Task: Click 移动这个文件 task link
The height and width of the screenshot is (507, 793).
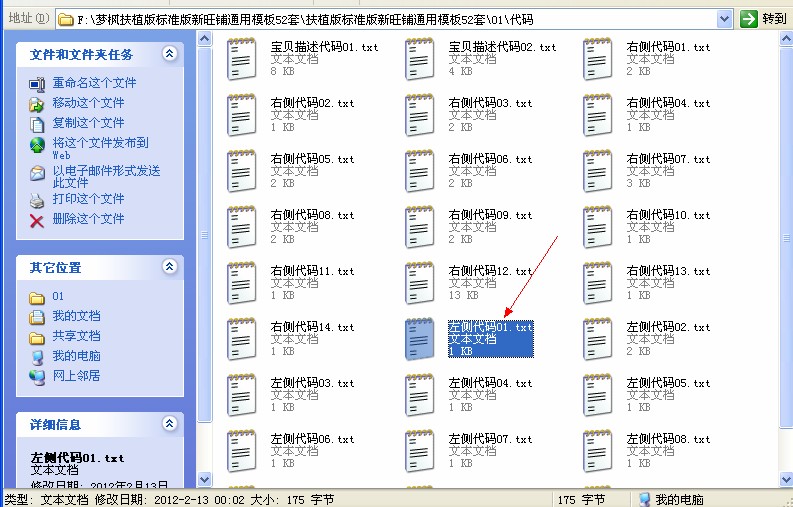Action: point(89,103)
